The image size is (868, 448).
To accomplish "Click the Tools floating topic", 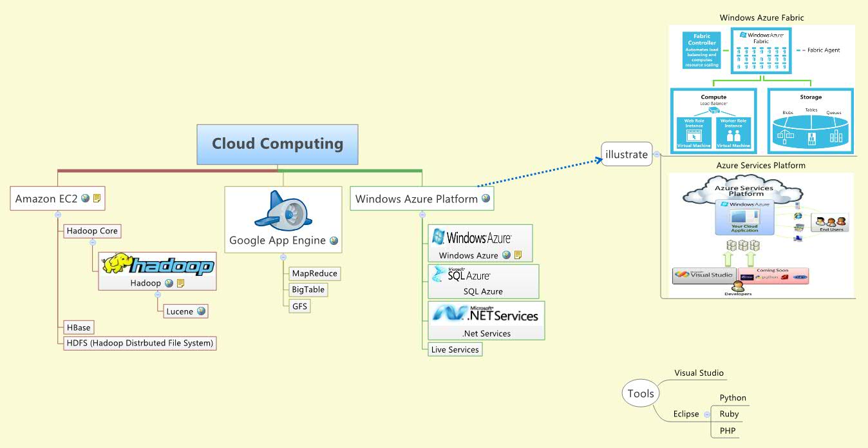I will (640, 393).
